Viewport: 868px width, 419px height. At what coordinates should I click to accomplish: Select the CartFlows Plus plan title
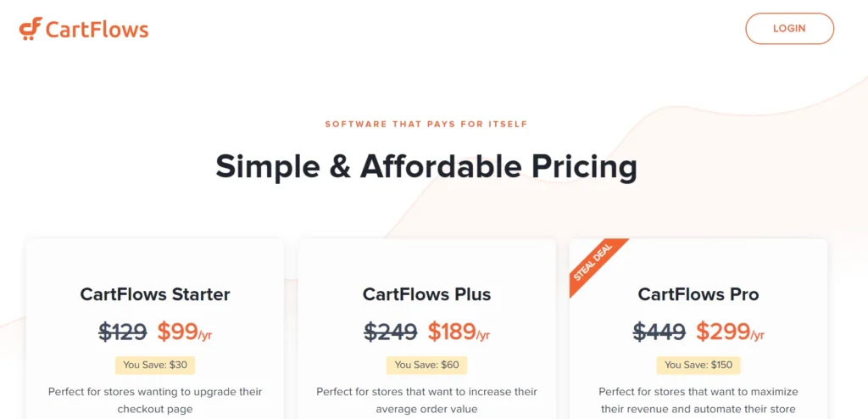427,293
